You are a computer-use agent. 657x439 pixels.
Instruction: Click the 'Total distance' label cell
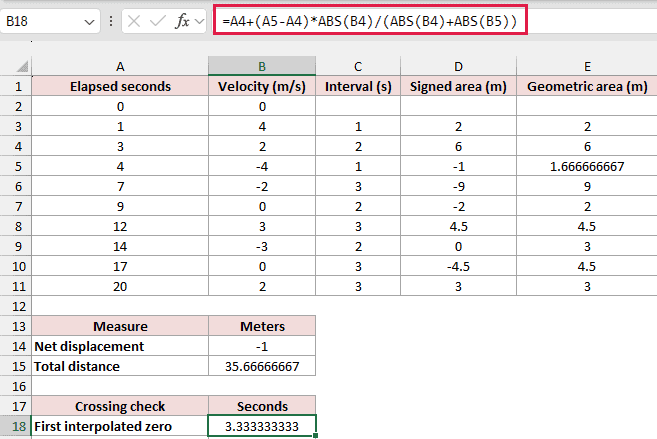click(120, 367)
